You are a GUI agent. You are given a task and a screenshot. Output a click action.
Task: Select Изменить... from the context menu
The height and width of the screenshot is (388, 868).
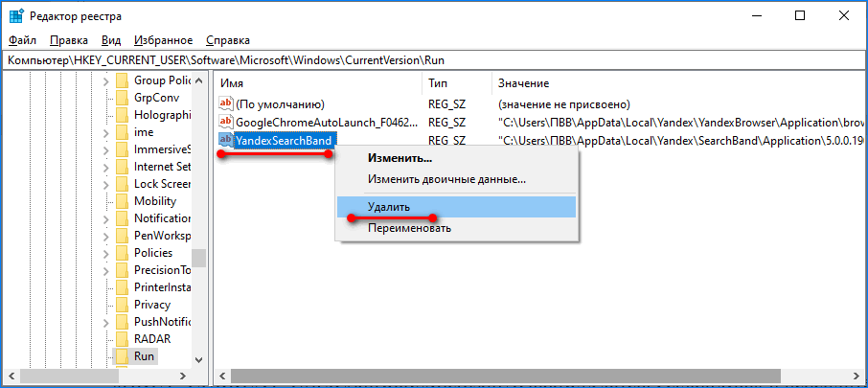point(400,157)
